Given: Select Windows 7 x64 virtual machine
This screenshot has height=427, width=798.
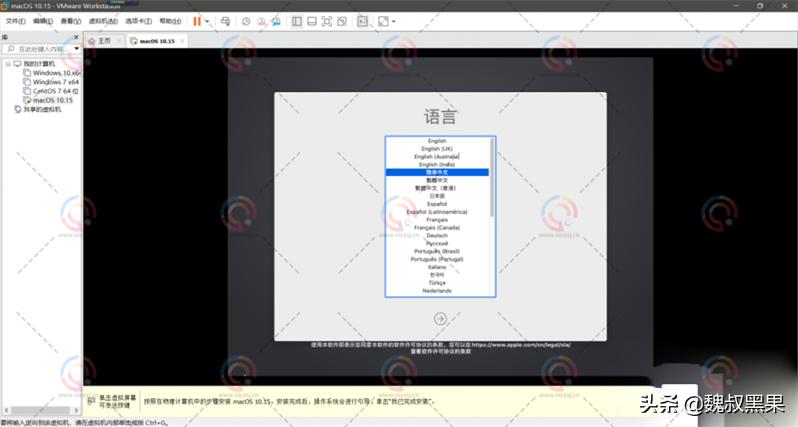Looking at the screenshot, I should 56,82.
